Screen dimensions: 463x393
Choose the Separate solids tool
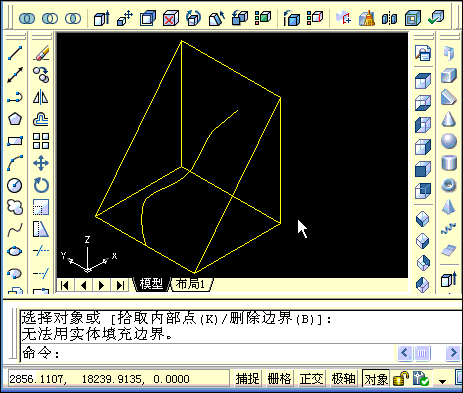[390, 18]
